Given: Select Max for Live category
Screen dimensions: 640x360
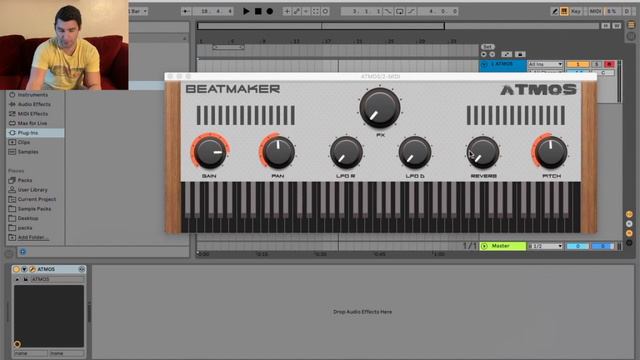Looking at the screenshot, I should (x=32, y=123).
